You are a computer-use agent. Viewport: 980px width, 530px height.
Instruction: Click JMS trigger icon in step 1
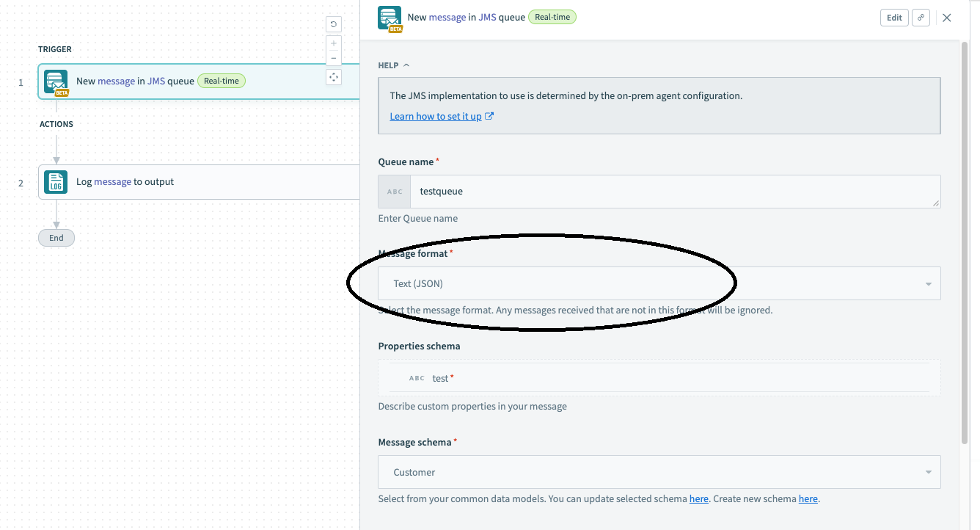[x=56, y=81]
